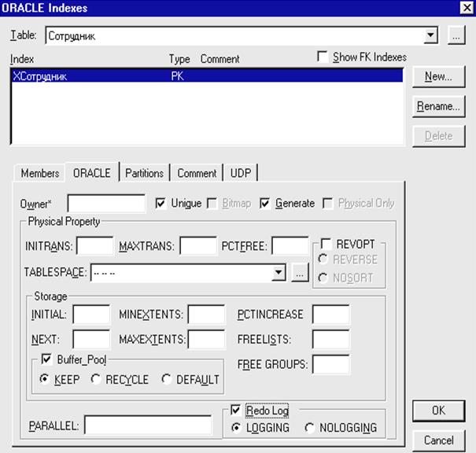
Task: Select the XСотрудник index row
Action: pyautogui.click(x=207, y=75)
